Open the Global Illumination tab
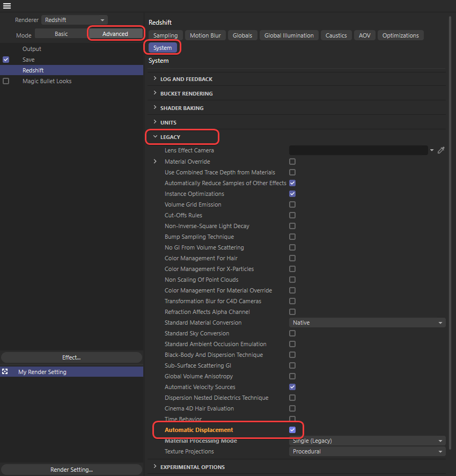 [x=289, y=35]
